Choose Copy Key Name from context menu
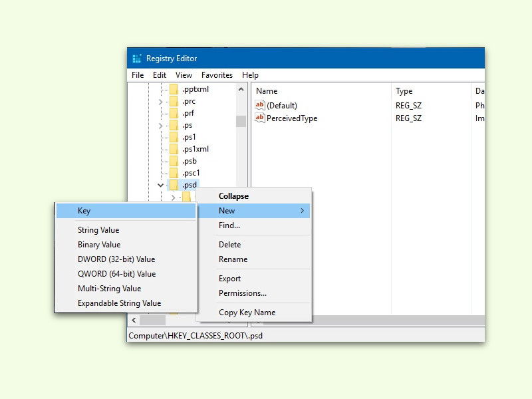This screenshot has width=532, height=399. (x=254, y=313)
